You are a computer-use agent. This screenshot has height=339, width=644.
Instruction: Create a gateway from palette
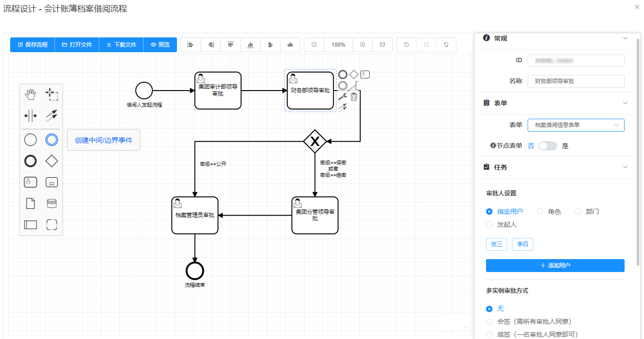coord(52,161)
